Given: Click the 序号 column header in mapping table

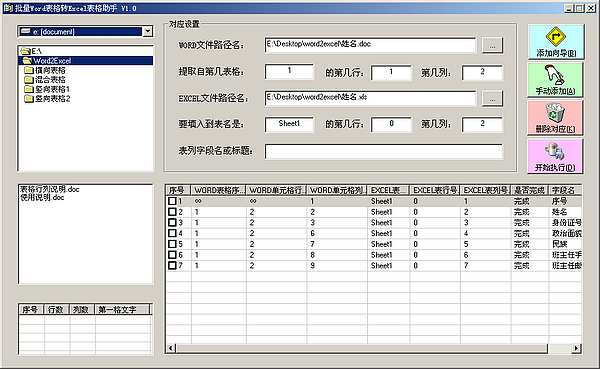Looking at the screenshot, I should pos(178,190).
